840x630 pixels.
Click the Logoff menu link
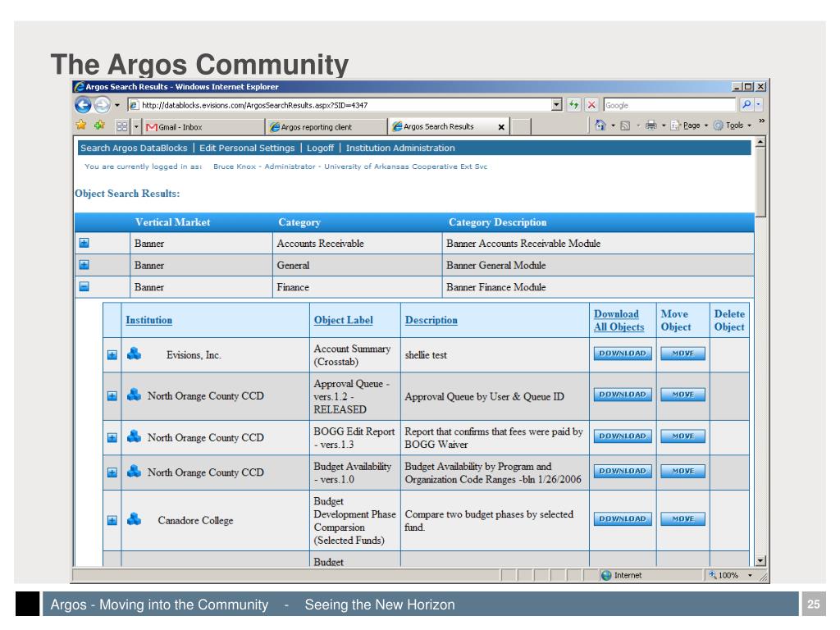[321, 148]
